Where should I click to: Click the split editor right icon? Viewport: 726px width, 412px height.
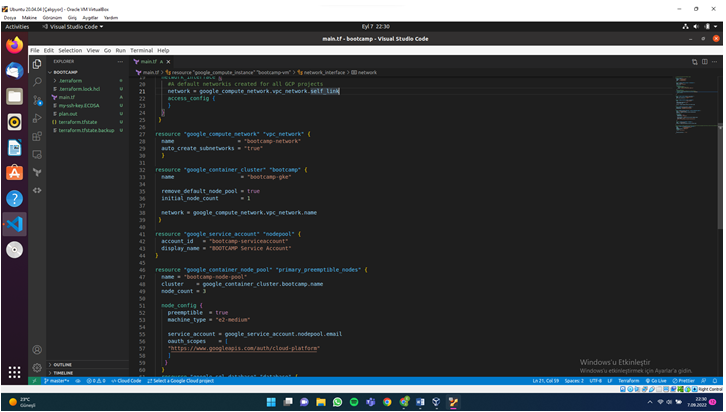click(x=705, y=62)
